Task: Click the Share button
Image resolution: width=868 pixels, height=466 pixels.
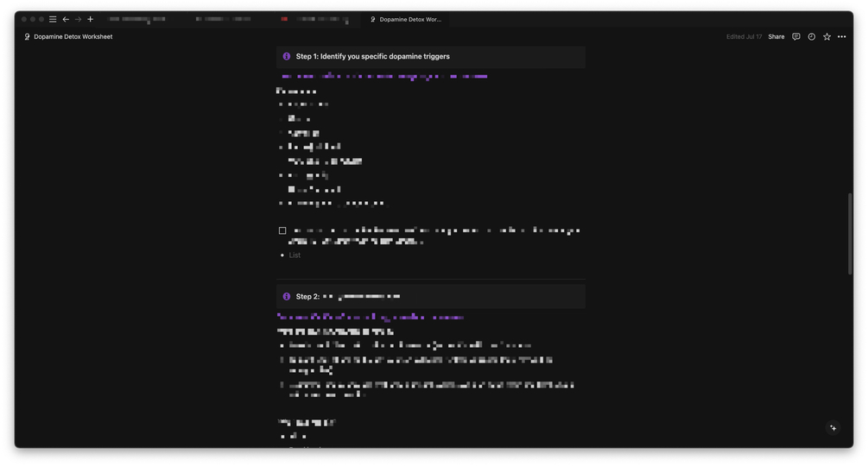Action: point(776,37)
